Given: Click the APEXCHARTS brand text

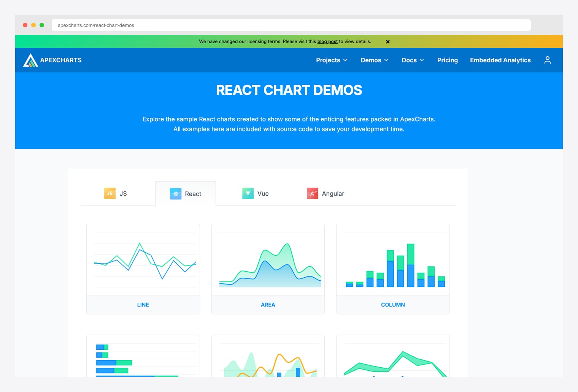Looking at the screenshot, I should point(61,60).
